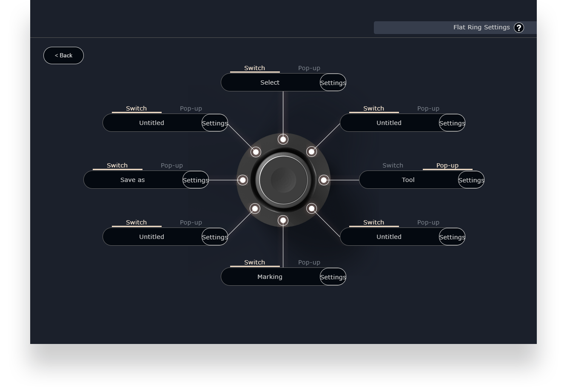
Task: Click the right ring position dot
Action: pos(324,180)
